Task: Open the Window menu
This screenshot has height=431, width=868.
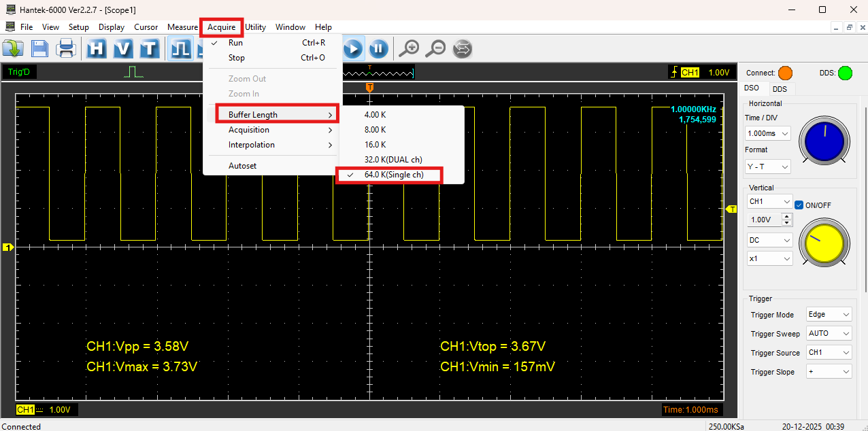Action: (290, 27)
